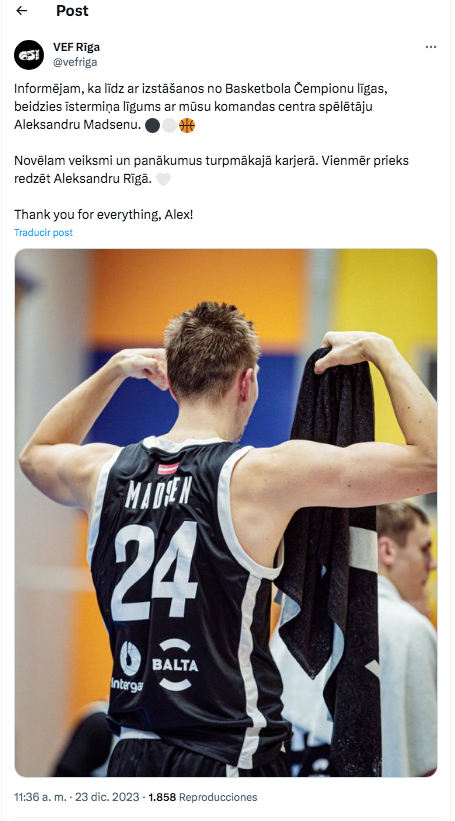Viewport: 455px width, 821px height.
Task: Click the 11:36 a.m. timestamp
Action: pyautogui.click(x=40, y=797)
